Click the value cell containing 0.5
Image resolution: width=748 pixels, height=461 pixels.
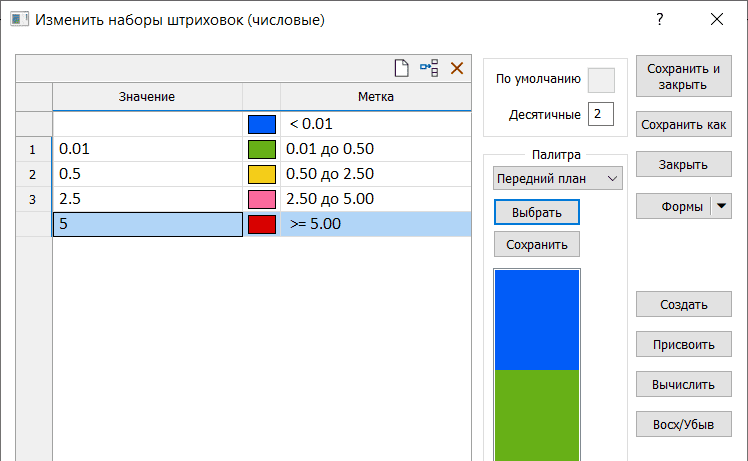pos(147,174)
